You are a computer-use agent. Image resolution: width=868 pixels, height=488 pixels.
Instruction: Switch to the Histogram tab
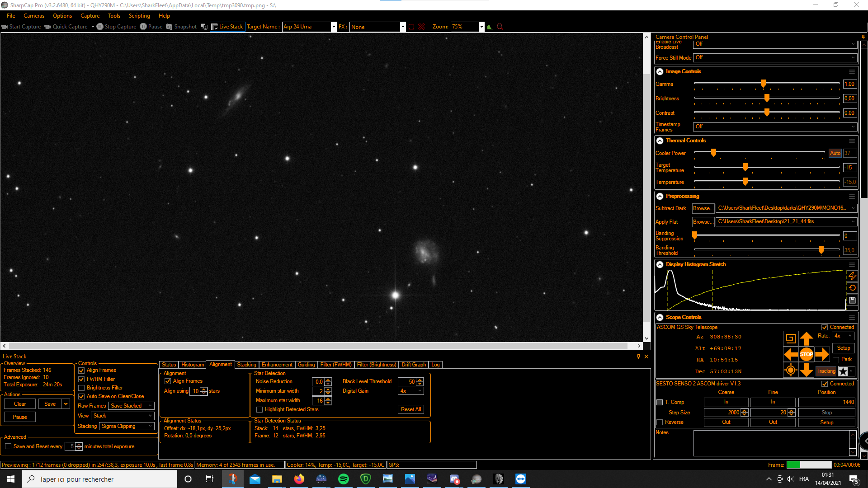pyautogui.click(x=193, y=365)
